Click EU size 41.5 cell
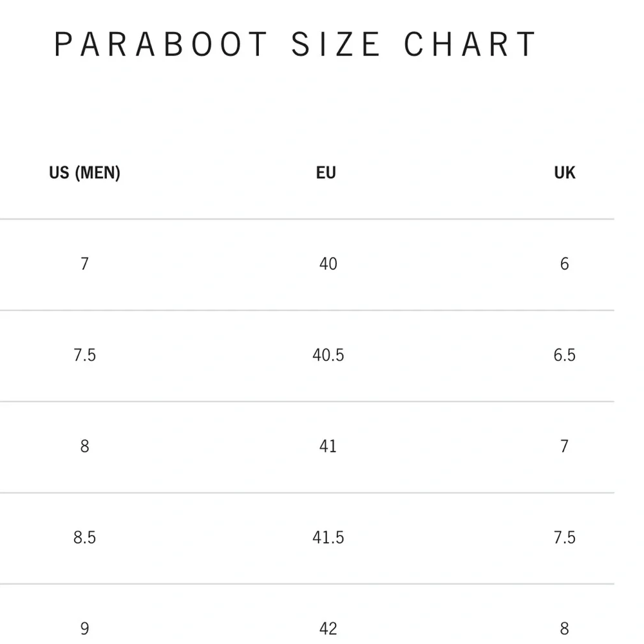The height and width of the screenshot is (644, 644). (x=328, y=537)
